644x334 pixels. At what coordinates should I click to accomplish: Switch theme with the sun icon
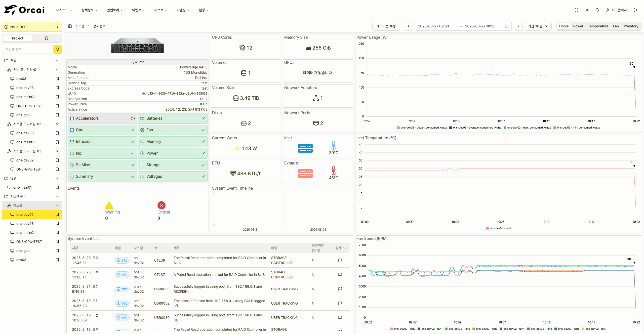pos(587,10)
